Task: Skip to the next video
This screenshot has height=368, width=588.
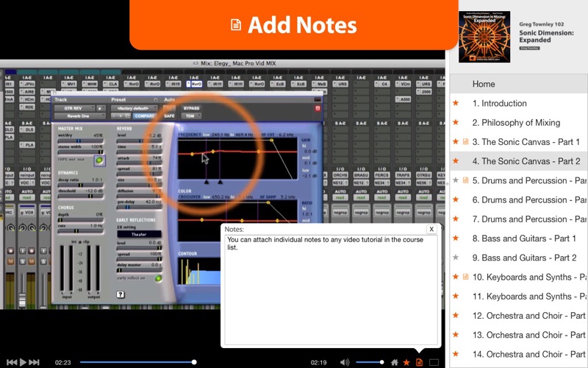Action: [34, 362]
